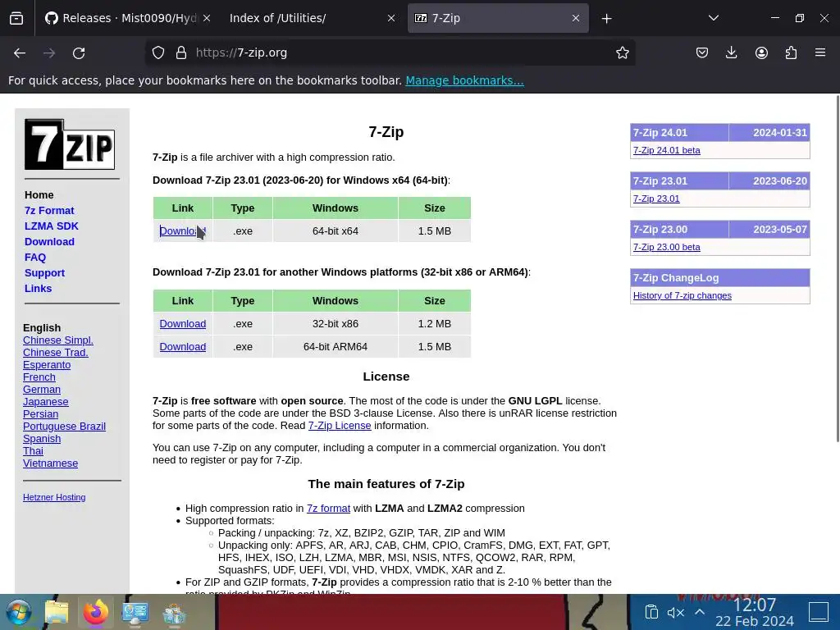Expand the system tray hidden icons arrow
The width and height of the screenshot is (840, 630).
(700, 612)
